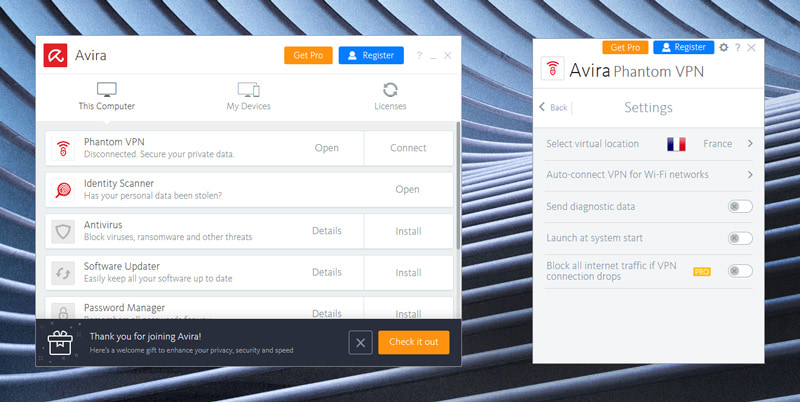Switch to My Devices tab

tap(248, 97)
